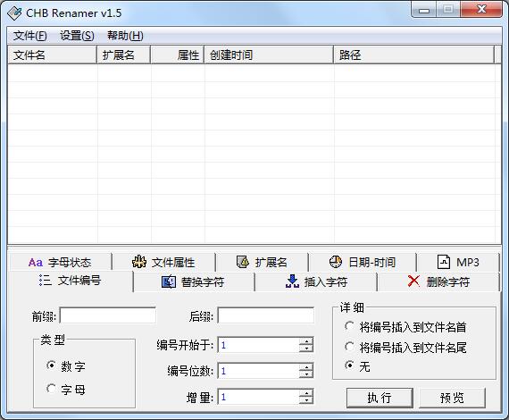Open the 插入字符 arrow icon tab
This screenshot has height=420, width=509.
coord(316,281)
